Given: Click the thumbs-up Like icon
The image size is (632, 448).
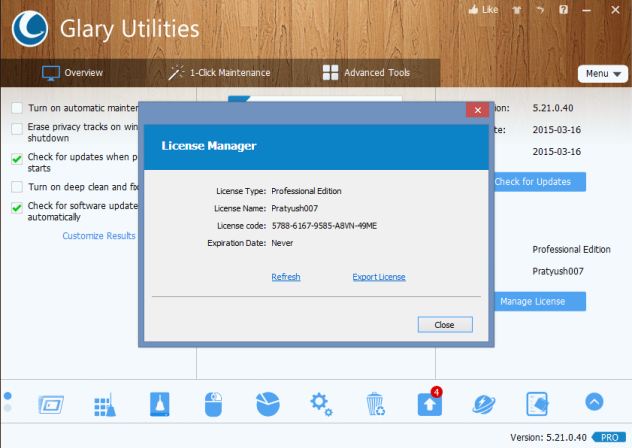Looking at the screenshot, I should pos(474,10).
